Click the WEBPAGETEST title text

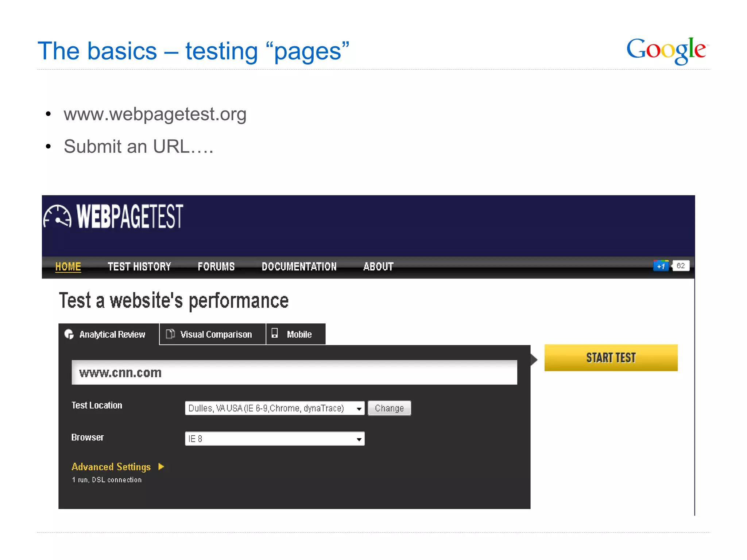(x=130, y=216)
